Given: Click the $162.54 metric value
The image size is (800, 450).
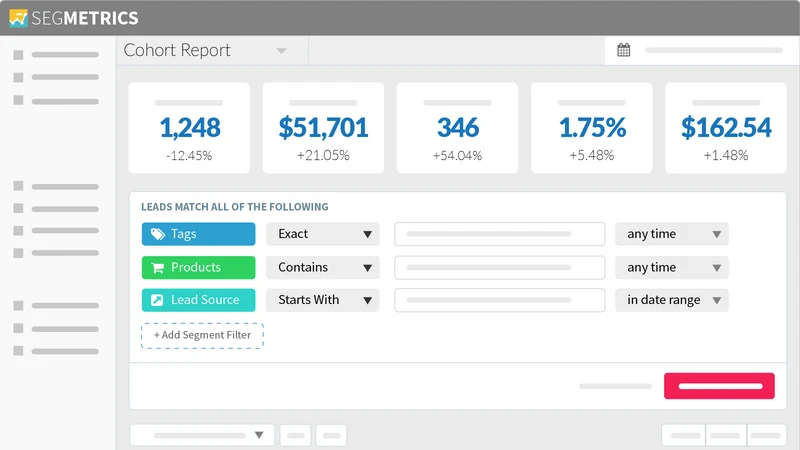Looking at the screenshot, I should click(726, 128).
